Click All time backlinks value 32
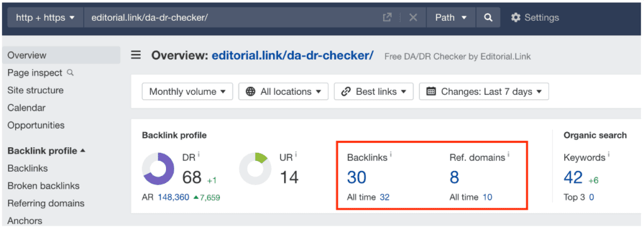The image size is (644, 227). click(384, 197)
